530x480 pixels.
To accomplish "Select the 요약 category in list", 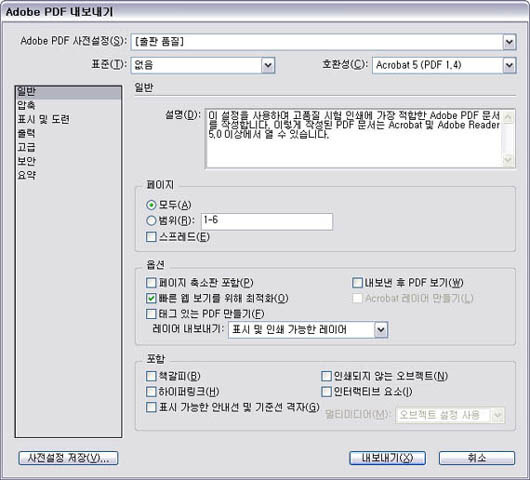I will click(x=68, y=175).
